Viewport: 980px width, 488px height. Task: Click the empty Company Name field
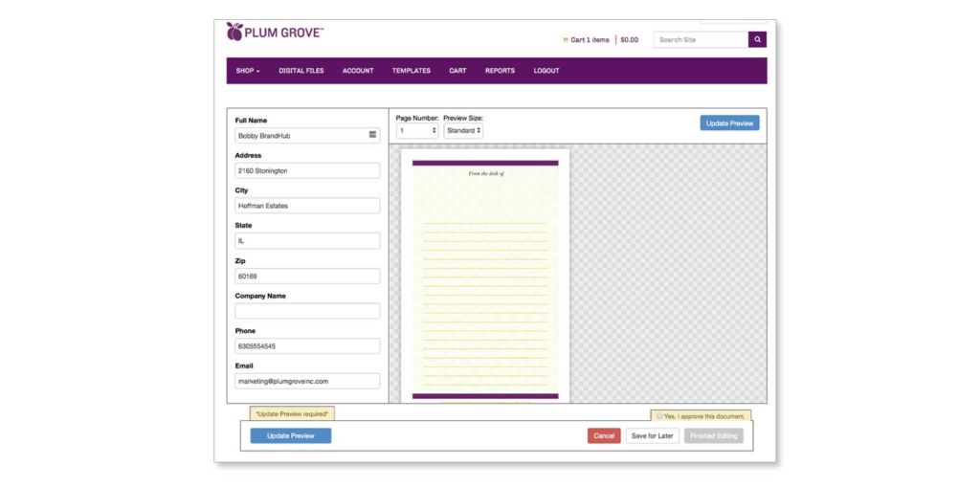tap(307, 311)
